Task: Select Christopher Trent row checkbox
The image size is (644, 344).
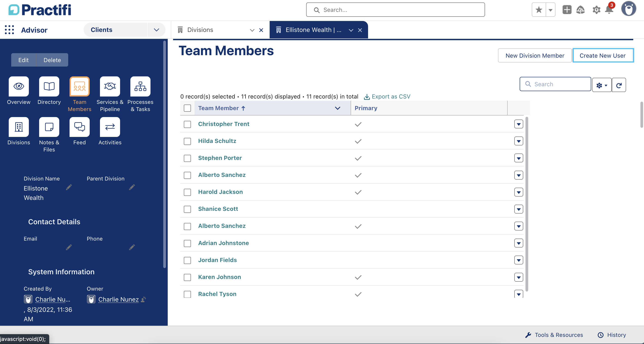Action: point(187,124)
